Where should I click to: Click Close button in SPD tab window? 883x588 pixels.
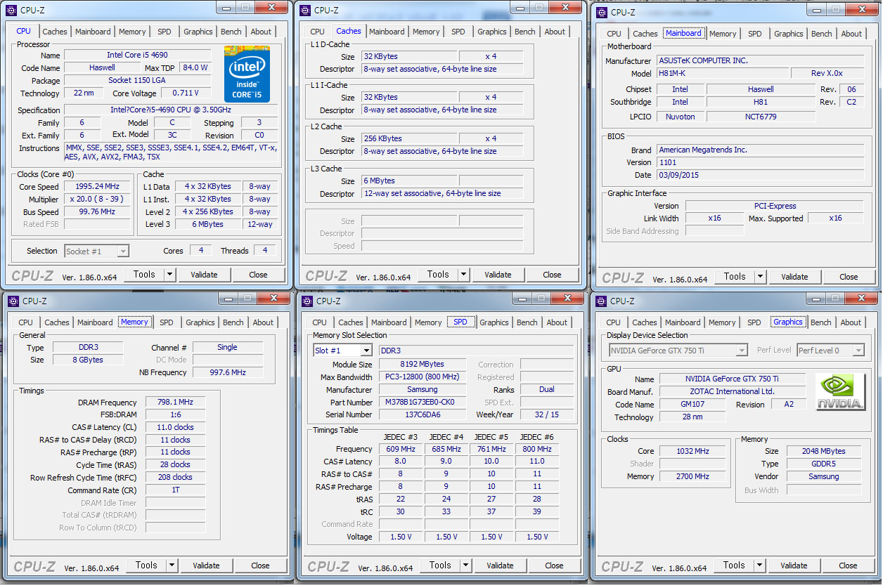tap(554, 566)
